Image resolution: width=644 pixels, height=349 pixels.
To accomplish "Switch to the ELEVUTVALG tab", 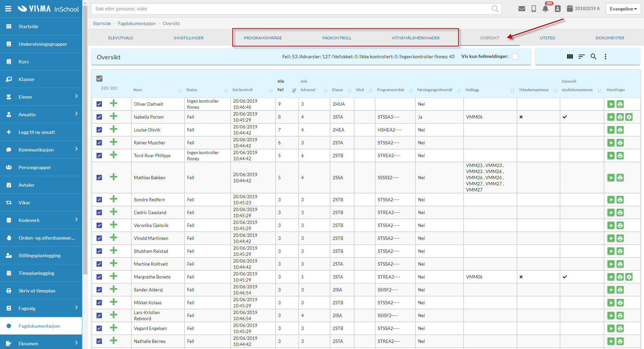I will pos(121,38).
